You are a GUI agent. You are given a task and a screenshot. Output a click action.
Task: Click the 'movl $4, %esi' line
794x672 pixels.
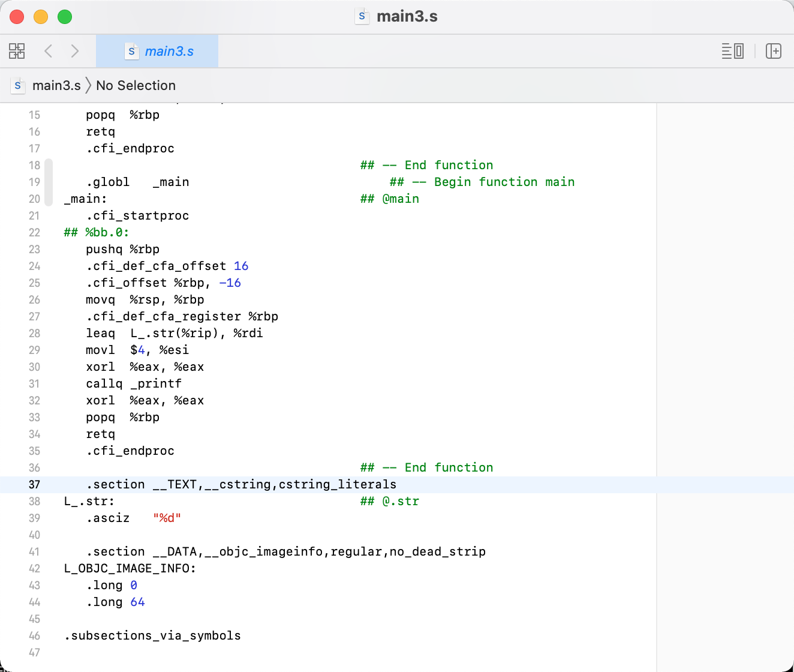(137, 350)
